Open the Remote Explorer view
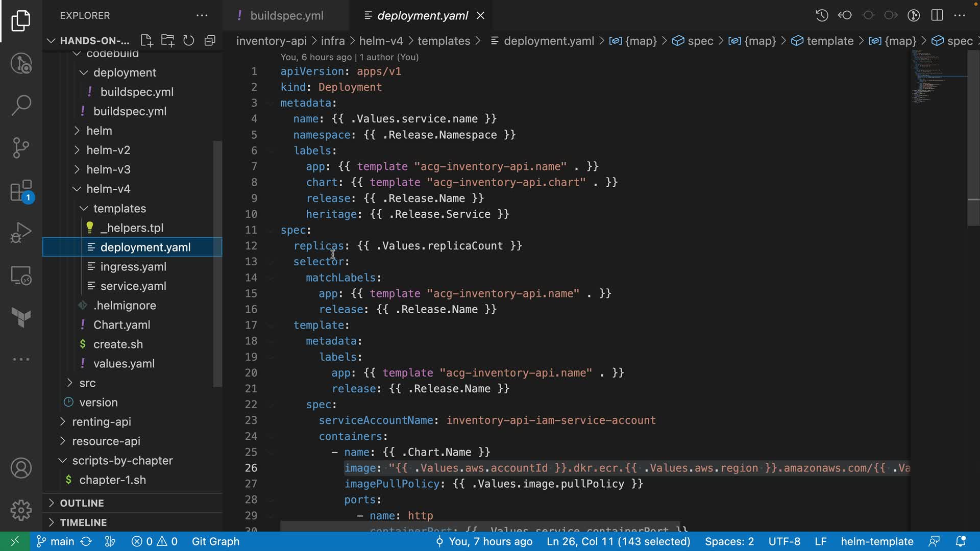980x551 pixels. pyautogui.click(x=21, y=275)
